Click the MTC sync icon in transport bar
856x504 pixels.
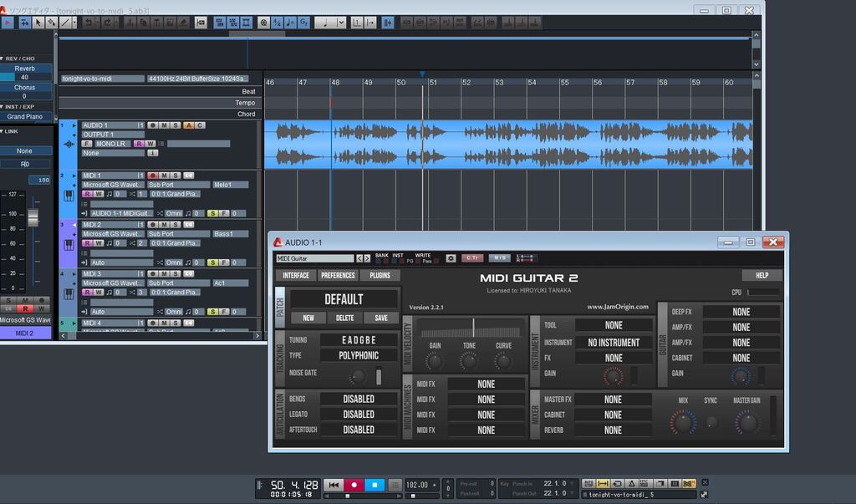645,484
